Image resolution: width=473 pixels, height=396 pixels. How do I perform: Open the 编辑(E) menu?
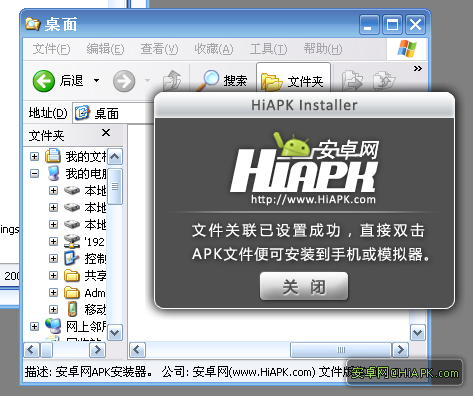point(105,49)
